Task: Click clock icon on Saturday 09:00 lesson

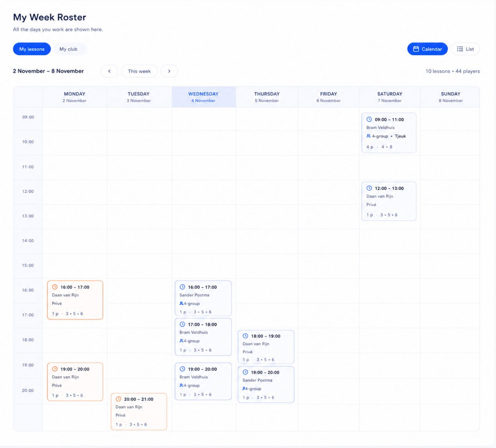Action: pos(369,119)
